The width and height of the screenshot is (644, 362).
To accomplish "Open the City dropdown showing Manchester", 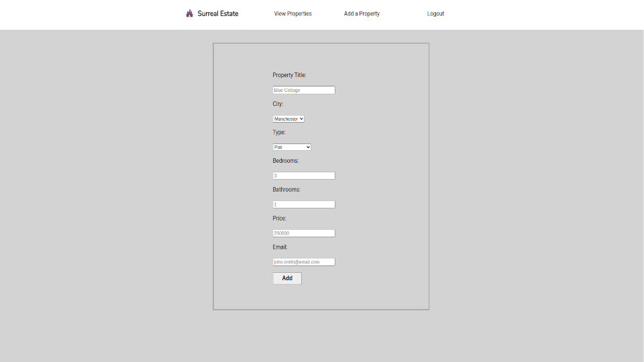I will (288, 119).
